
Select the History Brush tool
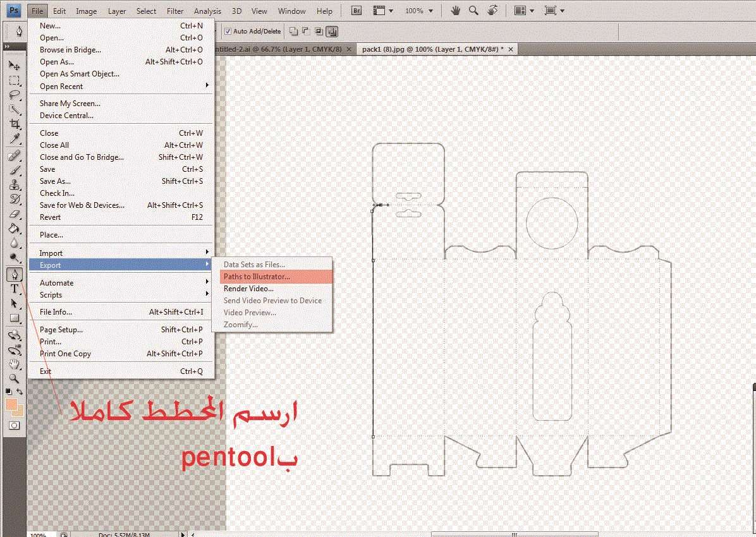(x=15, y=199)
